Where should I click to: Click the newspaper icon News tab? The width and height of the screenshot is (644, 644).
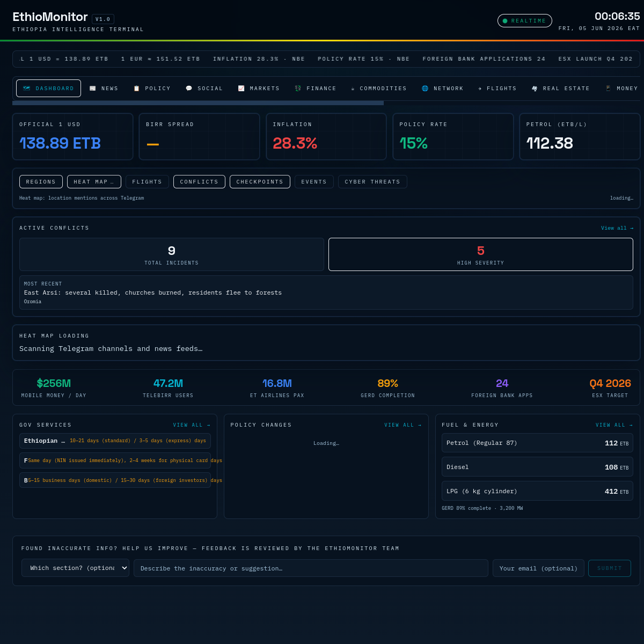pyautogui.click(x=104, y=89)
